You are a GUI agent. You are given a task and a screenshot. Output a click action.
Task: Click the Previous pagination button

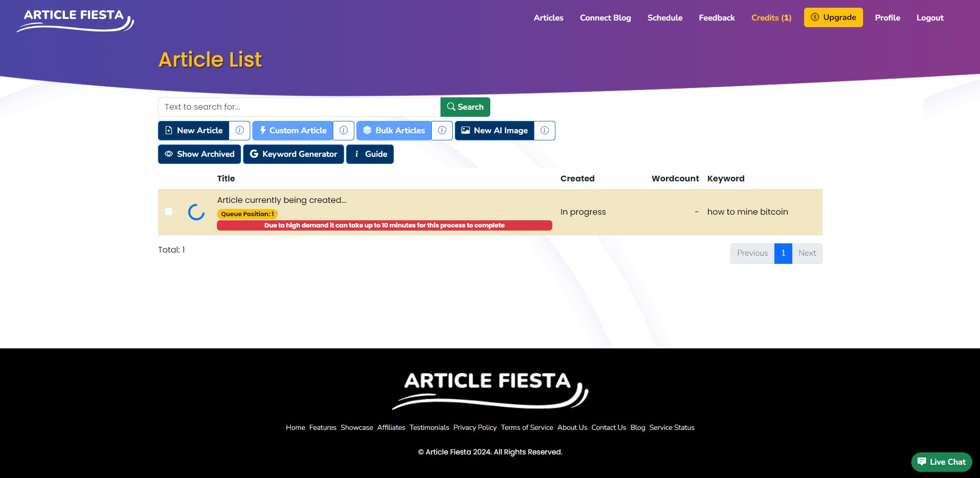click(752, 254)
